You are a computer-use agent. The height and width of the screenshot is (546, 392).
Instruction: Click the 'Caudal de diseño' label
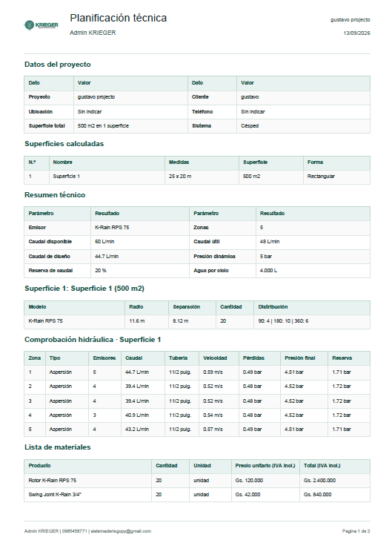(49, 256)
